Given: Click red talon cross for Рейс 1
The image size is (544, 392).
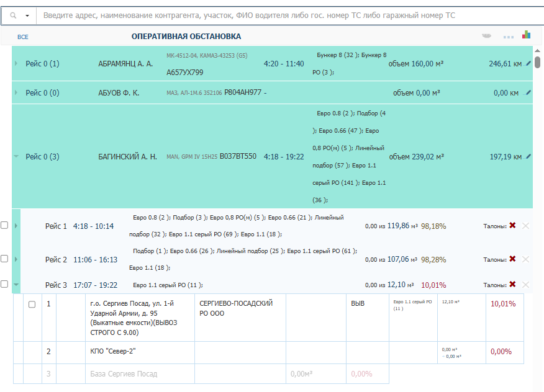Looking at the screenshot, I should 512,226.
